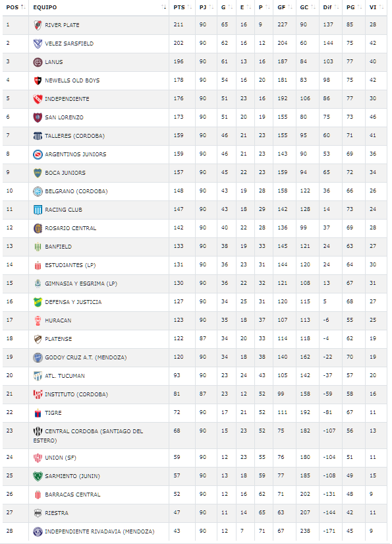Open the INDEPENDIENTE team name
The width and height of the screenshot is (392, 544).
pos(67,99)
